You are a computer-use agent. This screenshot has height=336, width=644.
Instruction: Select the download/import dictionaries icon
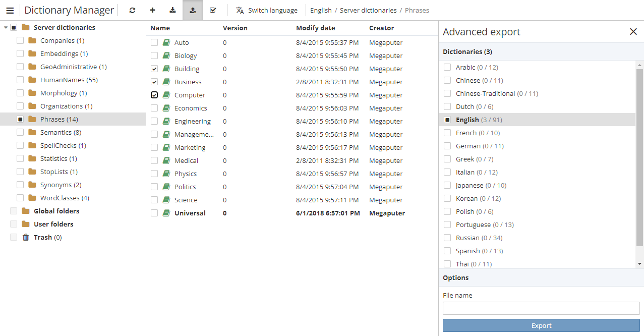tap(172, 10)
